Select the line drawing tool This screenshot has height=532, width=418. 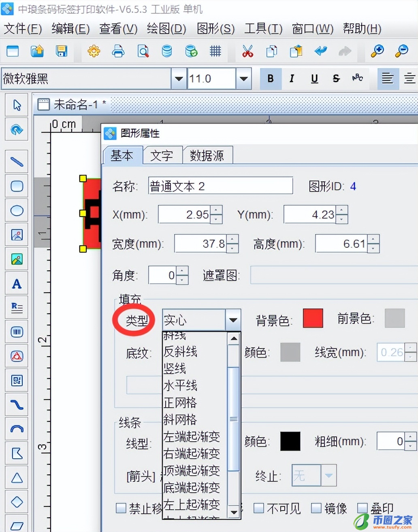coord(16,161)
